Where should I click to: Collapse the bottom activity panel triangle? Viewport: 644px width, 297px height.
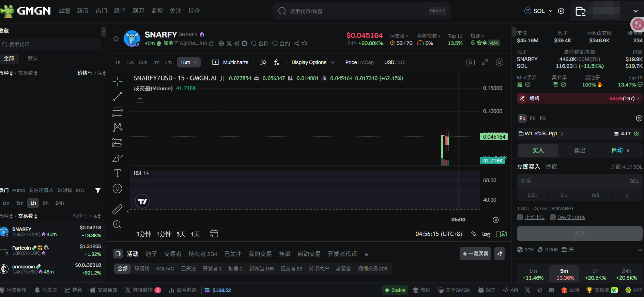point(366,254)
